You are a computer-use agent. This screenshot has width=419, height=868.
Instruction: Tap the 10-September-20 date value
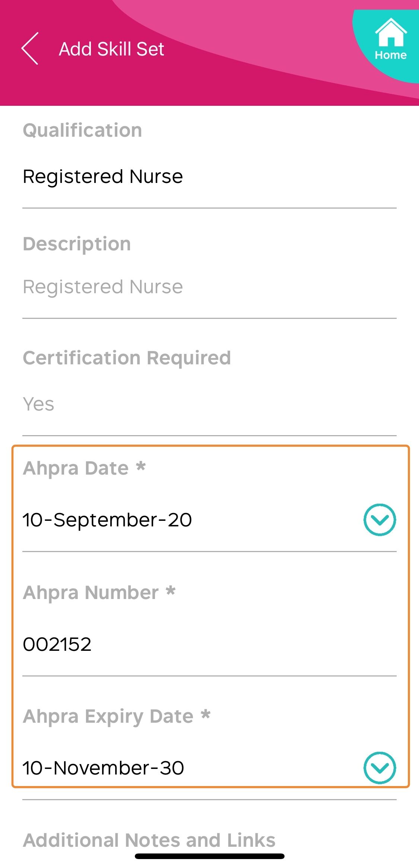tap(107, 520)
